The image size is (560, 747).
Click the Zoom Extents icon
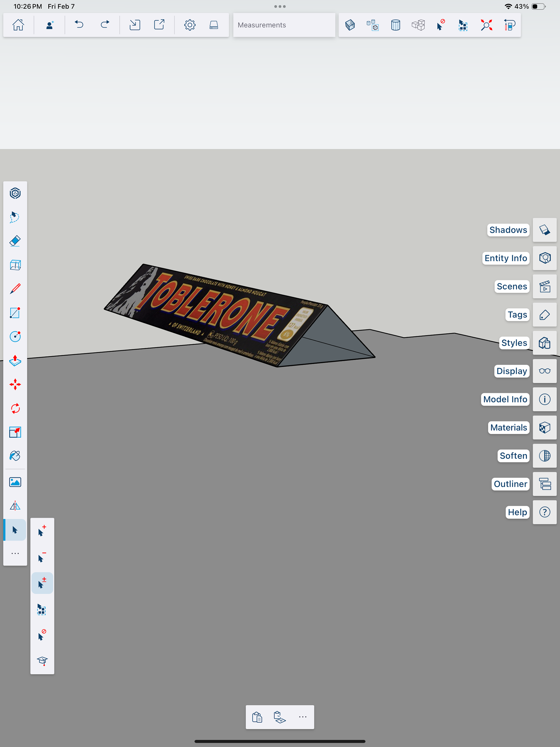coord(487,25)
